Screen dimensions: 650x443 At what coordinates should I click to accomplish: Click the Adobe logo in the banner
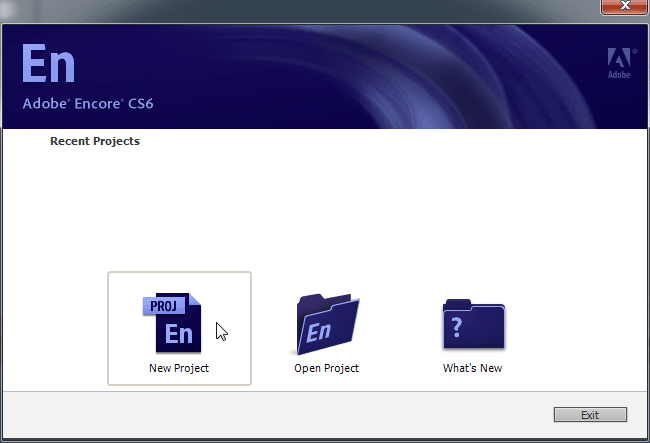[619, 63]
